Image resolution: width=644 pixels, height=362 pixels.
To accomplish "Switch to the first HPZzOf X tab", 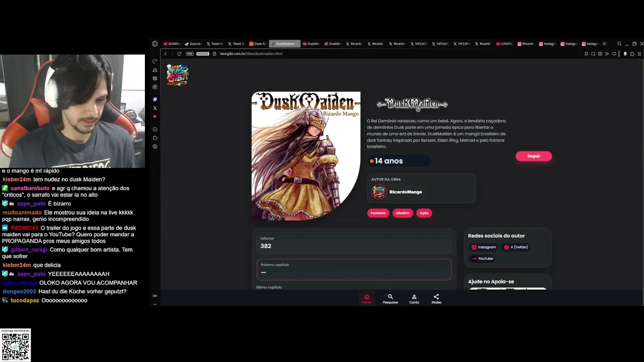I will [419, 44].
